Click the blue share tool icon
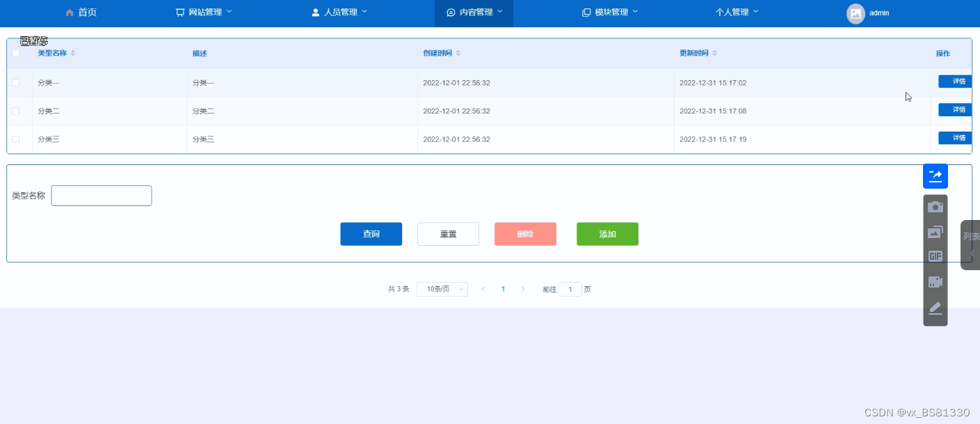 tap(935, 176)
